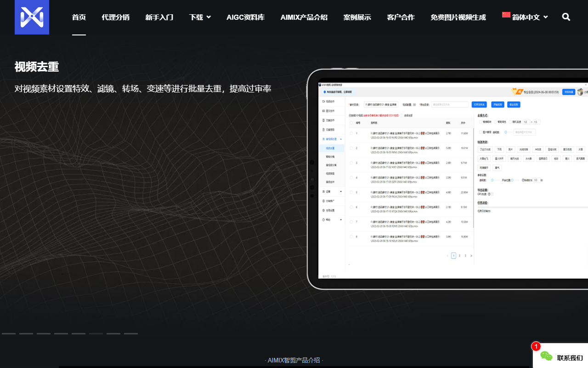Tick the row 8 checkbox in tablet screenshot
The image size is (588, 368).
coord(351,236)
